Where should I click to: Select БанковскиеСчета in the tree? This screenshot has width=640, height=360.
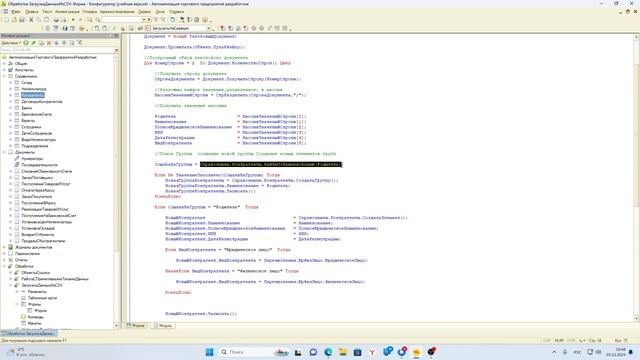pyautogui.click(x=36, y=114)
